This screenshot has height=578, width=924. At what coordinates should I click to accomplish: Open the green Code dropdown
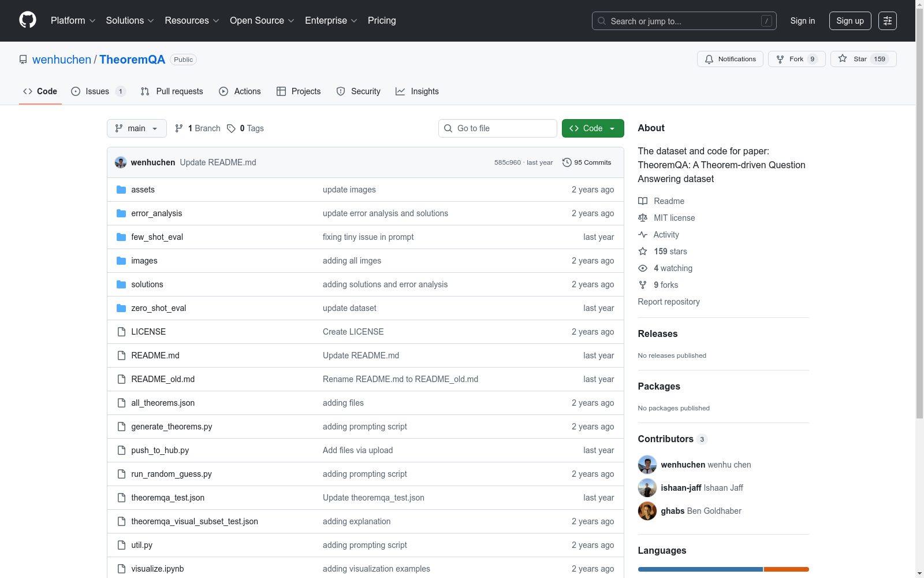click(593, 128)
